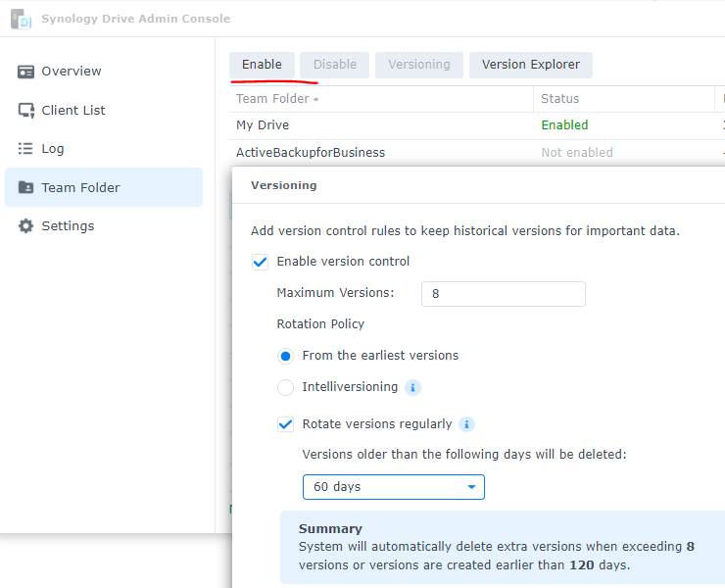Open the Client List page
This screenshot has width=725, height=588.
pos(104,110)
